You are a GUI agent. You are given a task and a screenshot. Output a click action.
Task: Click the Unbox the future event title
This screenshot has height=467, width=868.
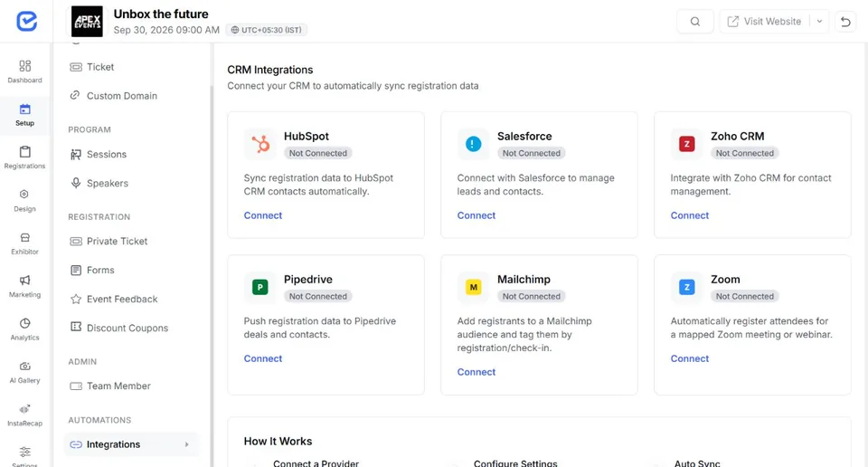coord(161,14)
